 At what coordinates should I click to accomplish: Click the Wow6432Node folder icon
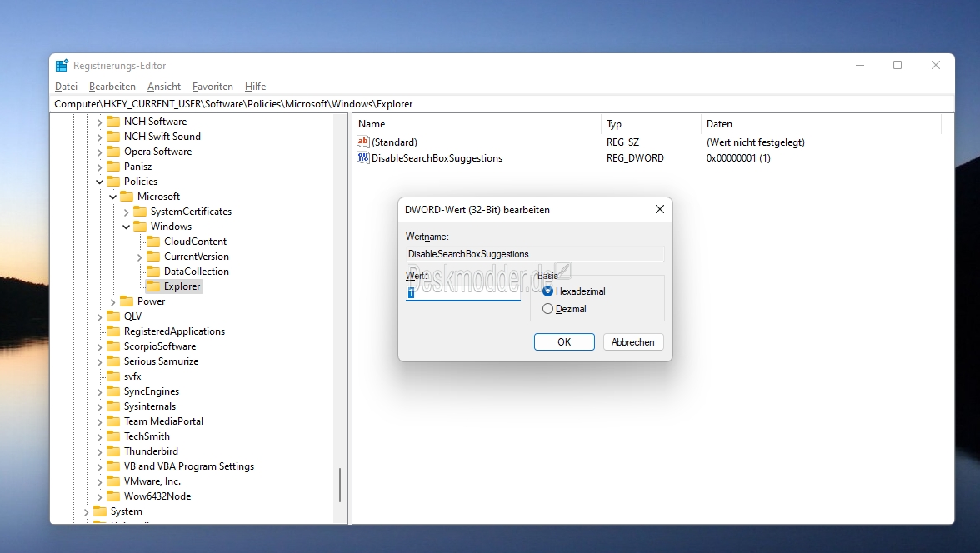113,496
